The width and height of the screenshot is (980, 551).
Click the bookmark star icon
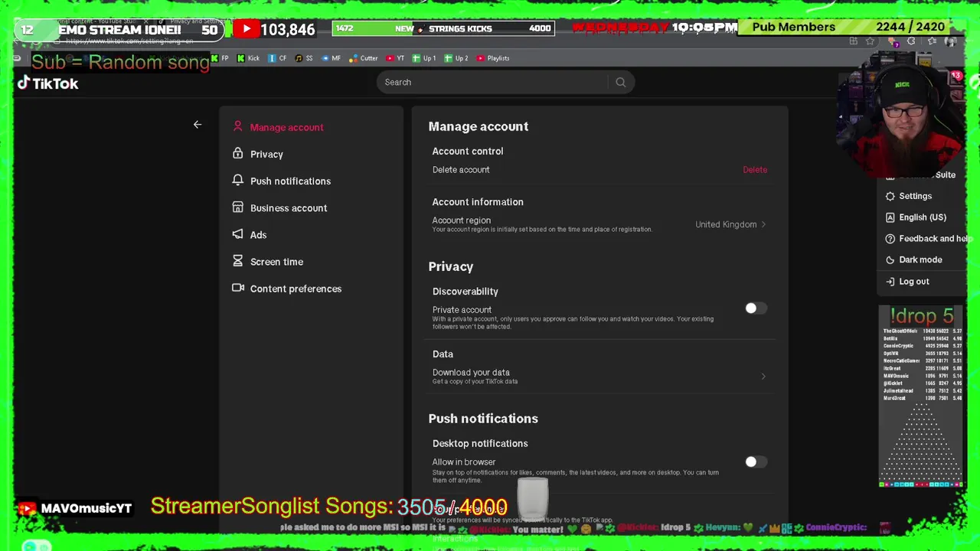[870, 41]
